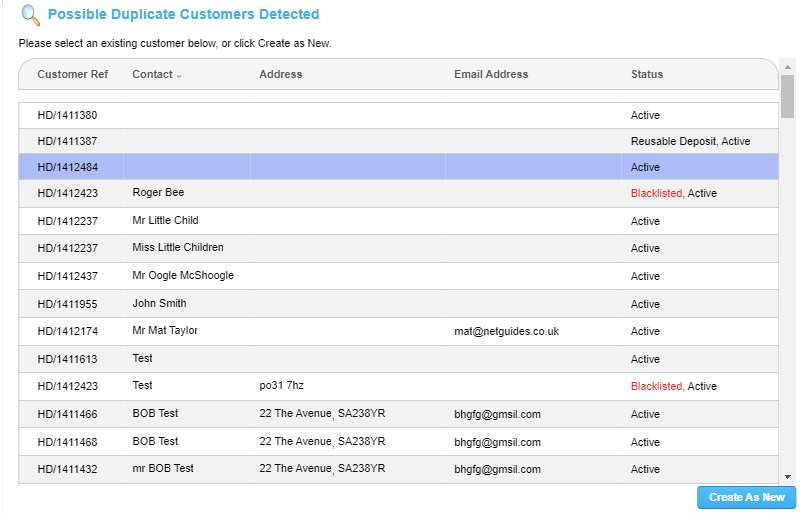Click the Customer Ref column header
This screenshot has width=805, height=513.
pyautogui.click(x=72, y=74)
